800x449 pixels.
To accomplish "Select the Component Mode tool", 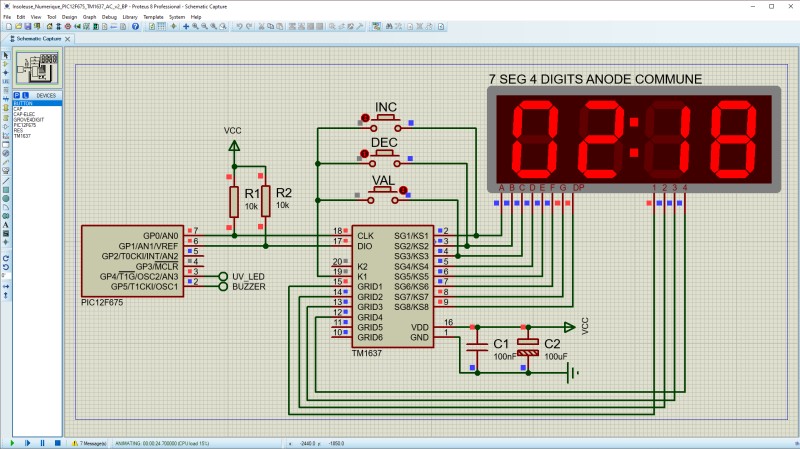I will tap(6, 63).
